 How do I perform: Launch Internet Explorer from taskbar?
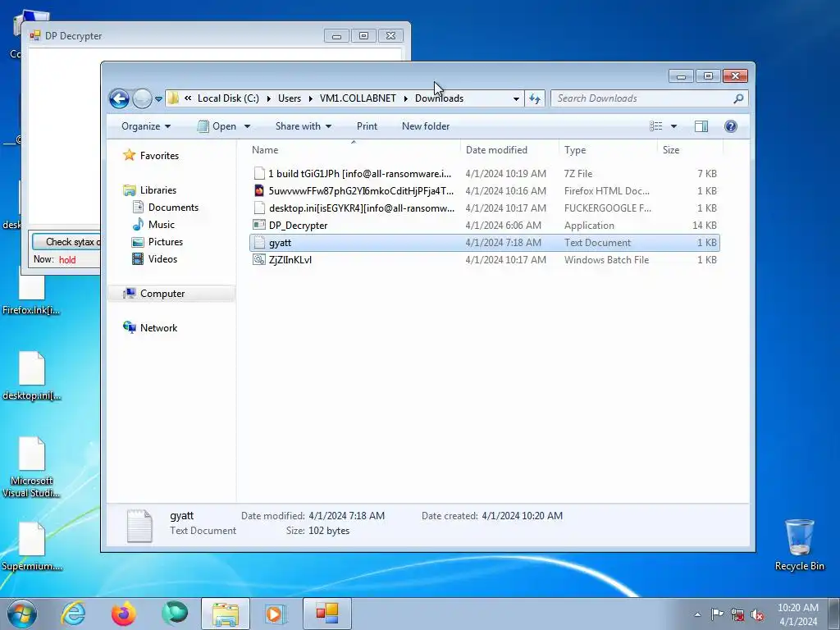(x=73, y=614)
